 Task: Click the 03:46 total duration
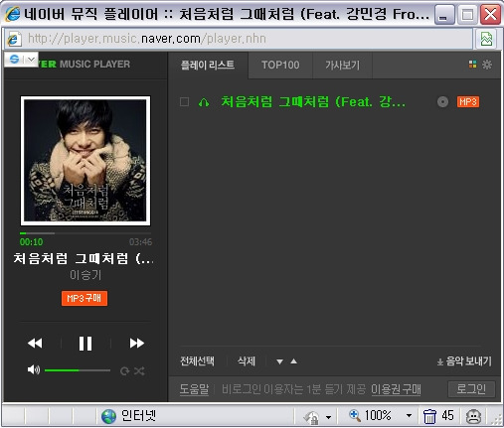pos(140,242)
